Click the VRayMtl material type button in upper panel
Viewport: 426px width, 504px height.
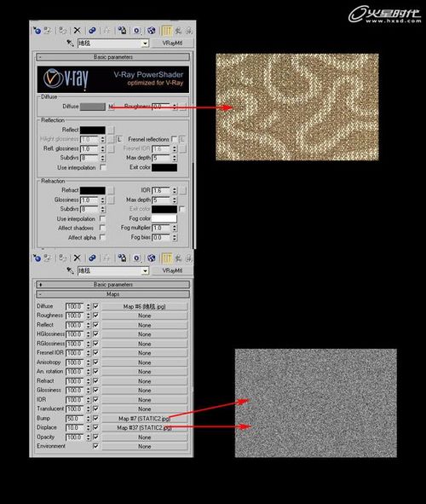[x=172, y=43]
